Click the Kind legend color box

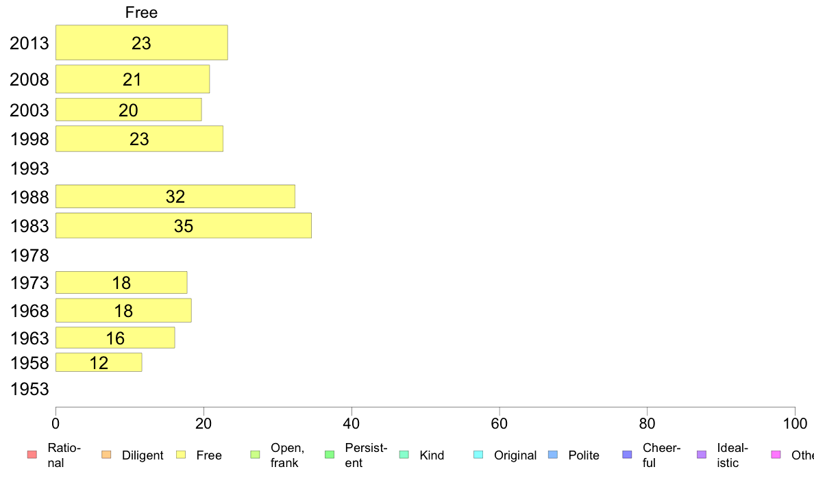click(404, 455)
